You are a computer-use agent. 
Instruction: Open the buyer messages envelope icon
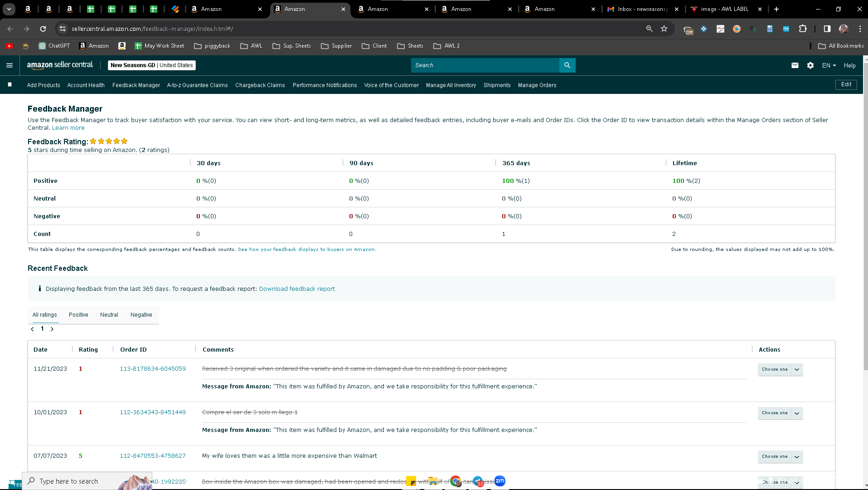coord(795,65)
